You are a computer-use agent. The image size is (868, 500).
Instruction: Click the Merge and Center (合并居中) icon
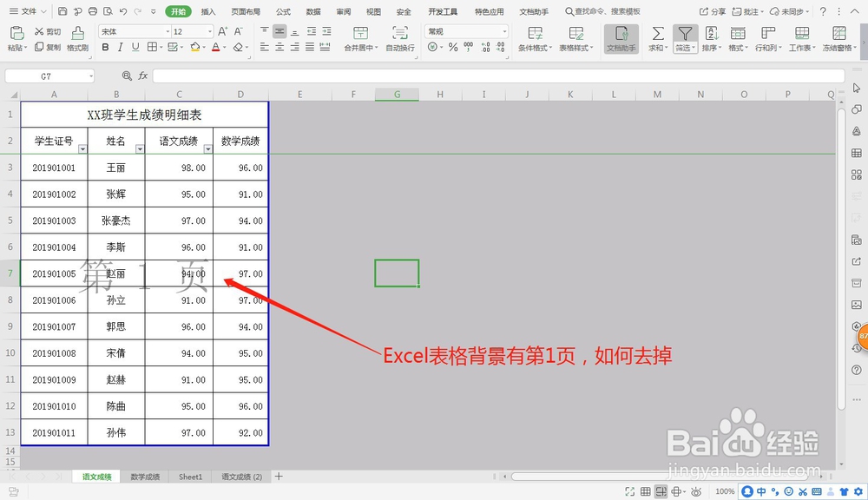[x=360, y=33]
